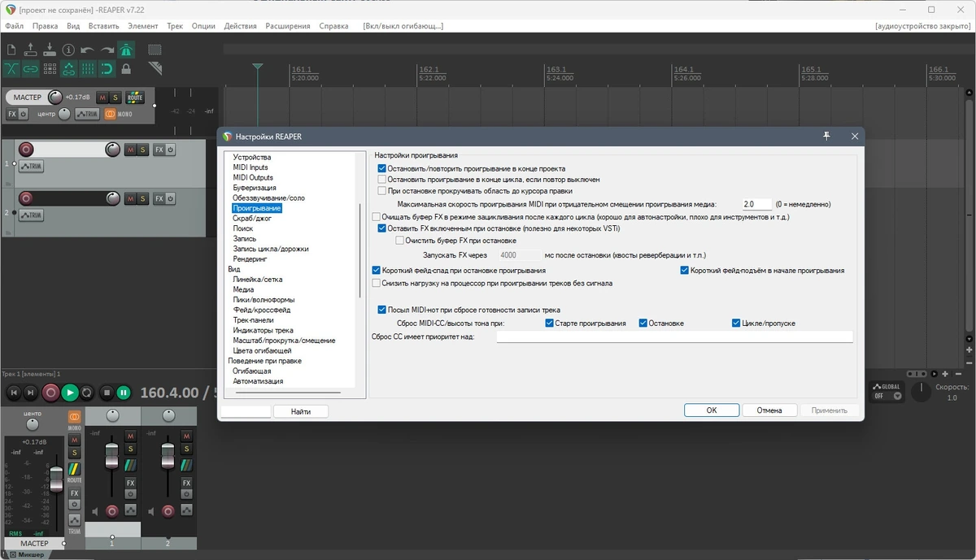
Task: Select Пики/волноформы in the settings tree
Action: coord(264,300)
